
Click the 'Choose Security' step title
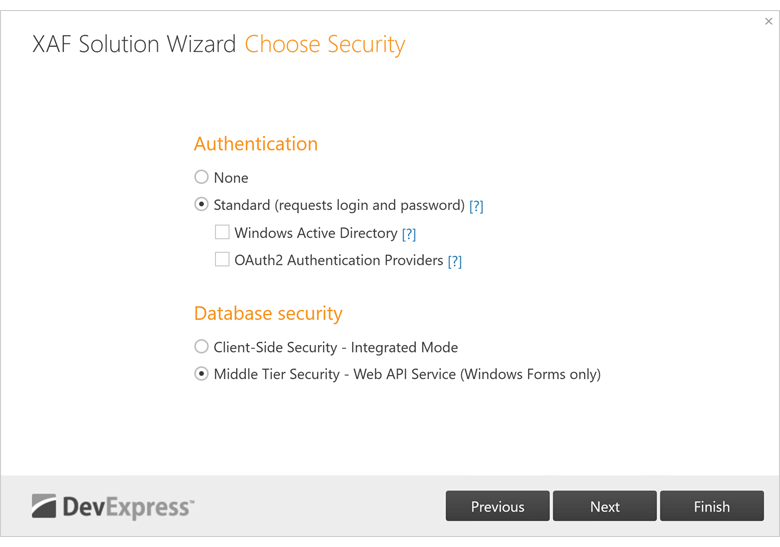point(325,45)
